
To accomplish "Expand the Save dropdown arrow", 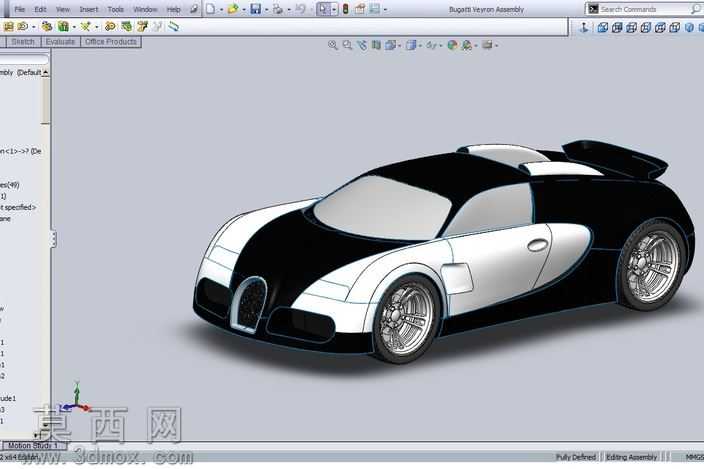I will (266, 9).
